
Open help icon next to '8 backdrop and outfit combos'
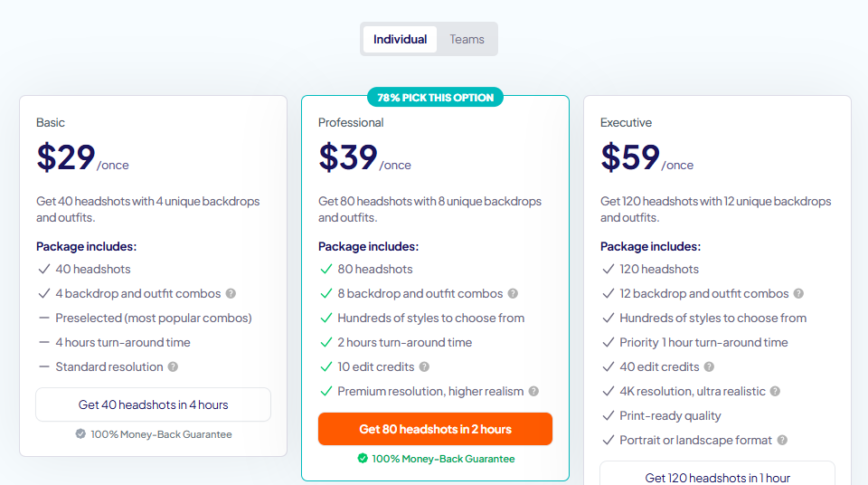click(x=513, y=293)
